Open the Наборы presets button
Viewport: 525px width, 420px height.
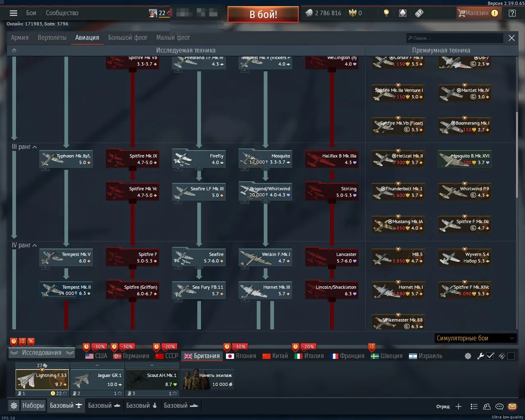(x=33, y=405)
